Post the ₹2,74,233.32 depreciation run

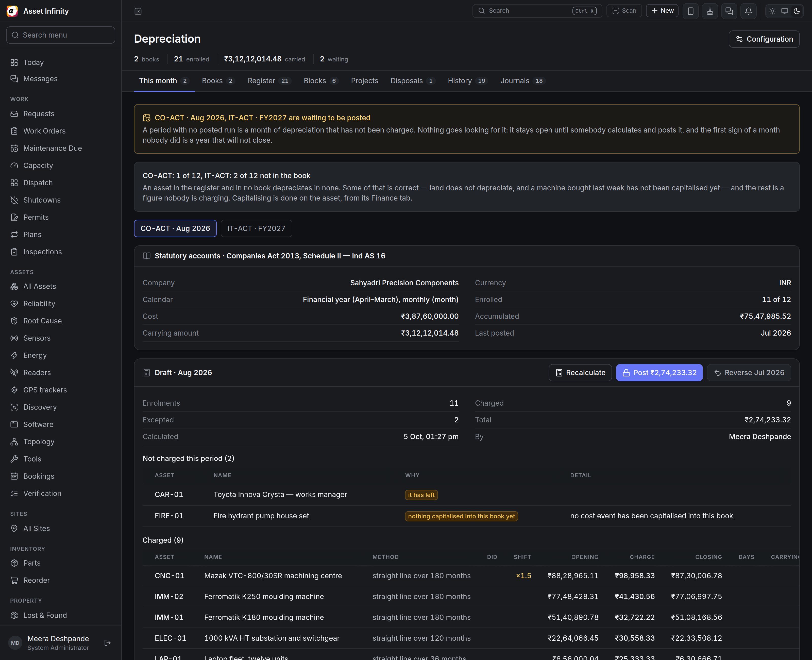pos(659,373)
